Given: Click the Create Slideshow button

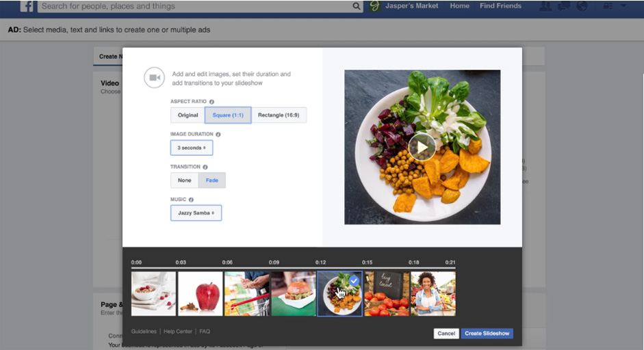Looking at the screenshot, I should (487, 334).
